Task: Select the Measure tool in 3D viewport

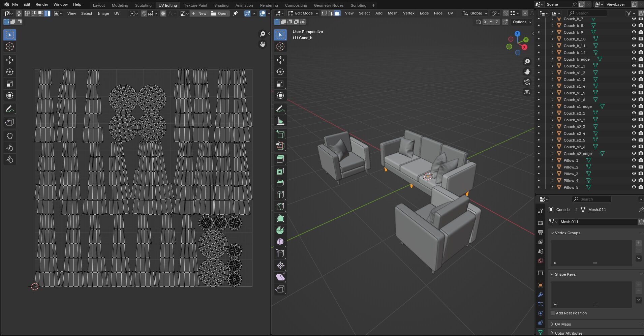Action: tap(280, 121)
